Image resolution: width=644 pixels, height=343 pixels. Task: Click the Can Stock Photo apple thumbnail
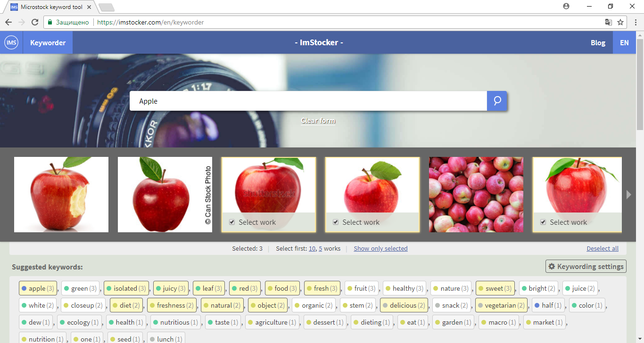tap(165, 195)
